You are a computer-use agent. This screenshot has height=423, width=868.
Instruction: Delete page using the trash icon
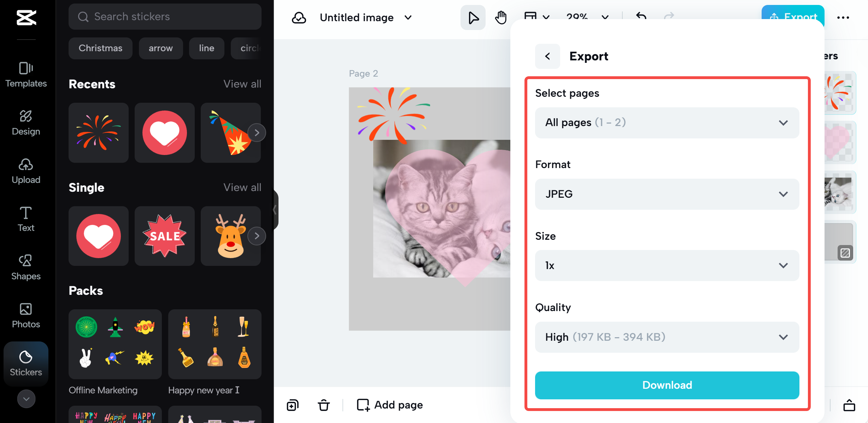[323, 405]
